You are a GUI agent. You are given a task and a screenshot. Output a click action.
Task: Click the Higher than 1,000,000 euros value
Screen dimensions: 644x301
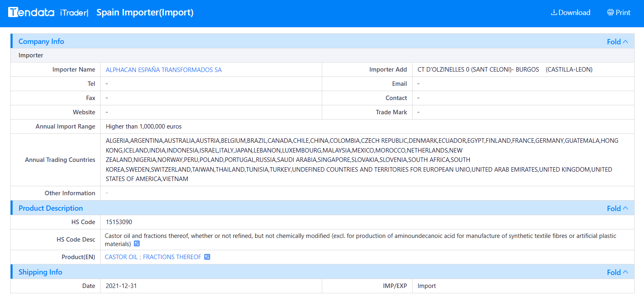click(144, 127)
